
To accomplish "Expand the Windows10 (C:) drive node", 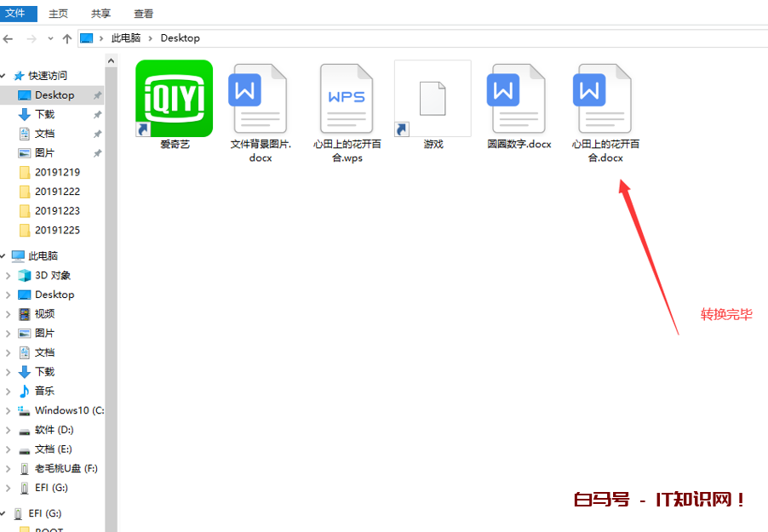I will click(x=8, y=410).
